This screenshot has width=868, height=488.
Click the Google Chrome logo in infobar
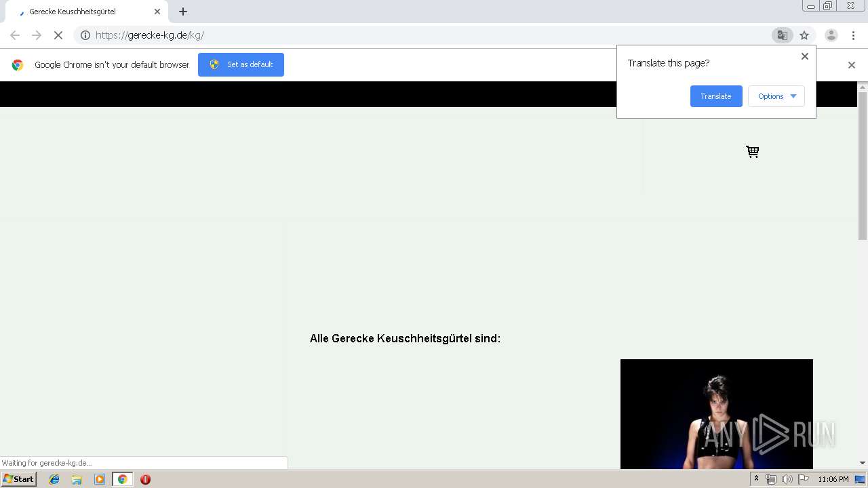tap(18, 65)
